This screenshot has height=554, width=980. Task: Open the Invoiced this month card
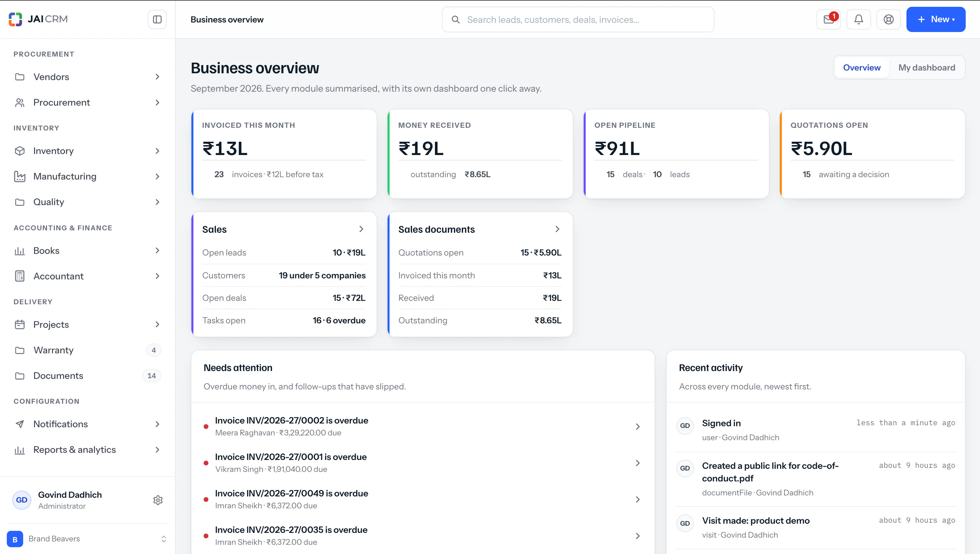click(x=284, y=154)
